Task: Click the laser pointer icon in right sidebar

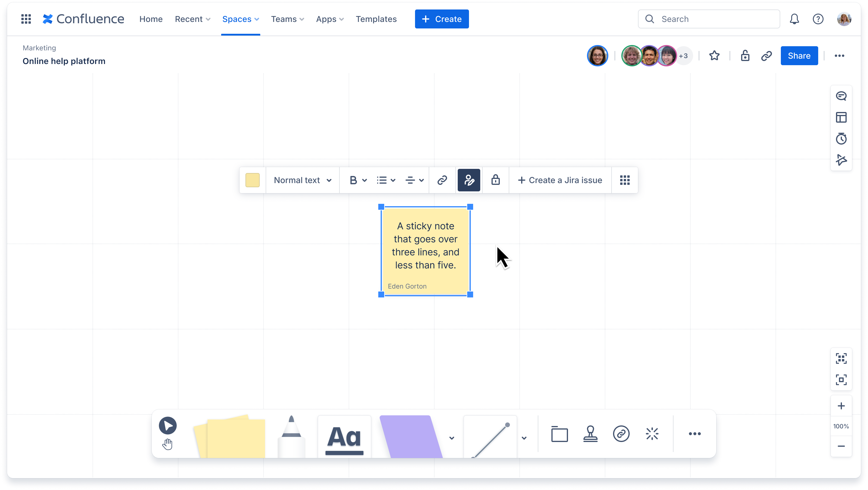Action: (x=841, y=160)
